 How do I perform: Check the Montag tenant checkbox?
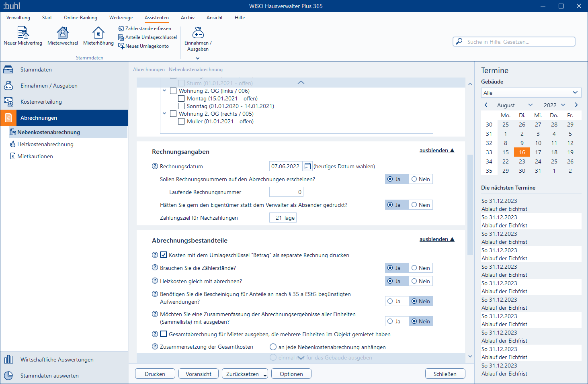181,98
